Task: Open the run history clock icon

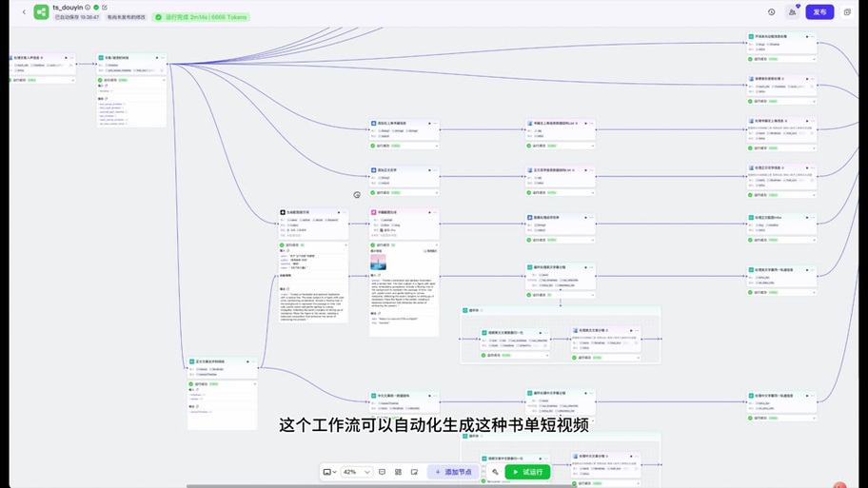Action: coord(771,12)
